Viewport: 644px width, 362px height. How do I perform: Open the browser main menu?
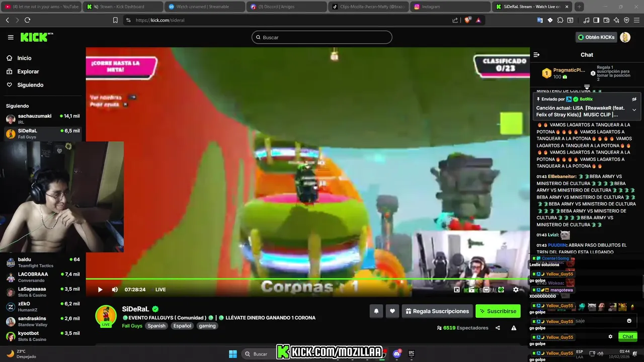point(636,20)
